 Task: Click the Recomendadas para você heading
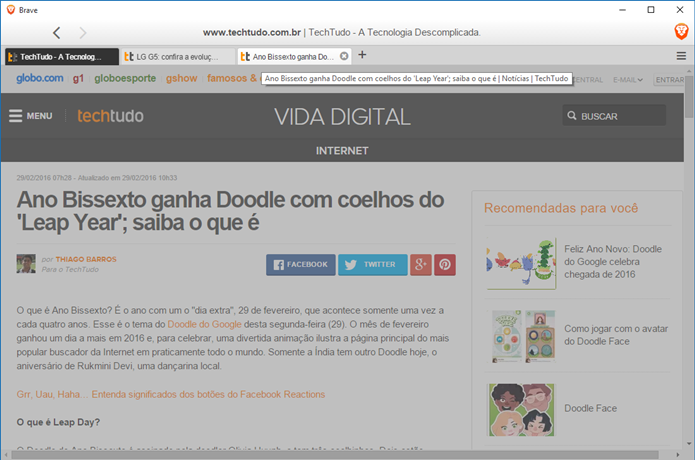click(561, 208)
